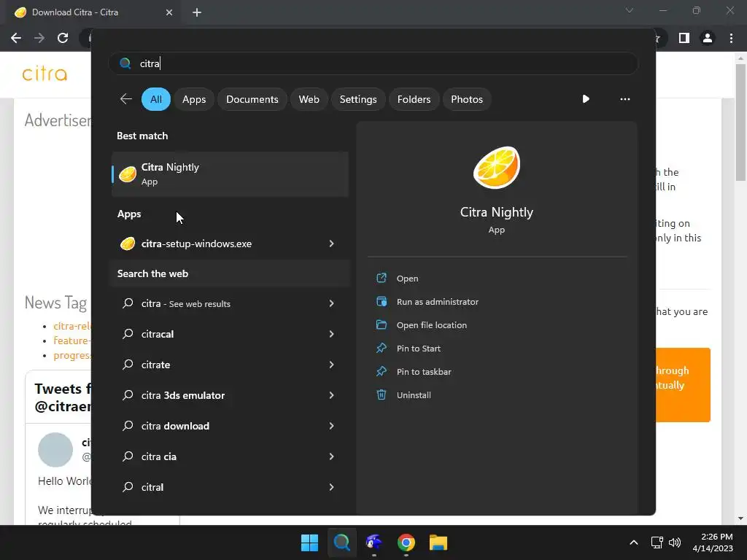Expand the citral suggestion chevron

pos(332,487)
